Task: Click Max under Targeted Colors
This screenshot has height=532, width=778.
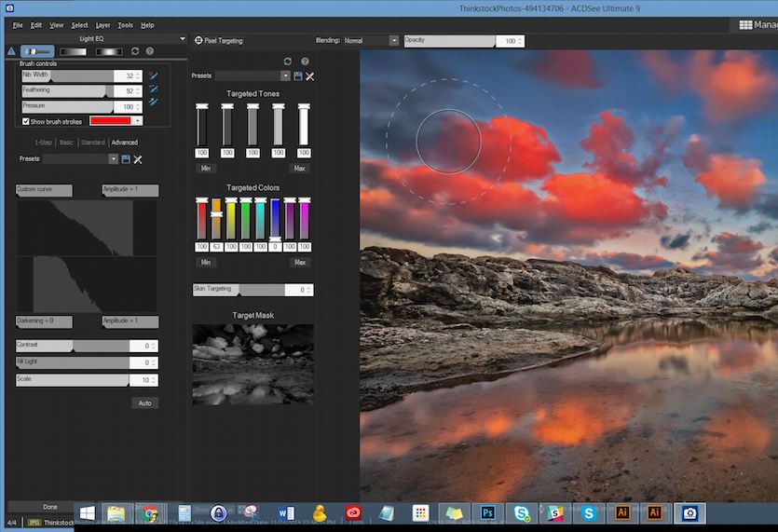Action: point(300,262)
